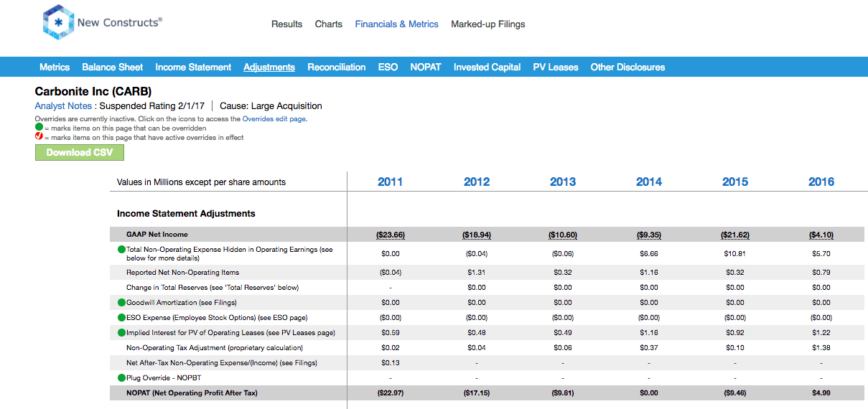The width and height of the screenshot is (868, 409).
Task: Open the Overrides edit page link
Action: click(276, 119)
